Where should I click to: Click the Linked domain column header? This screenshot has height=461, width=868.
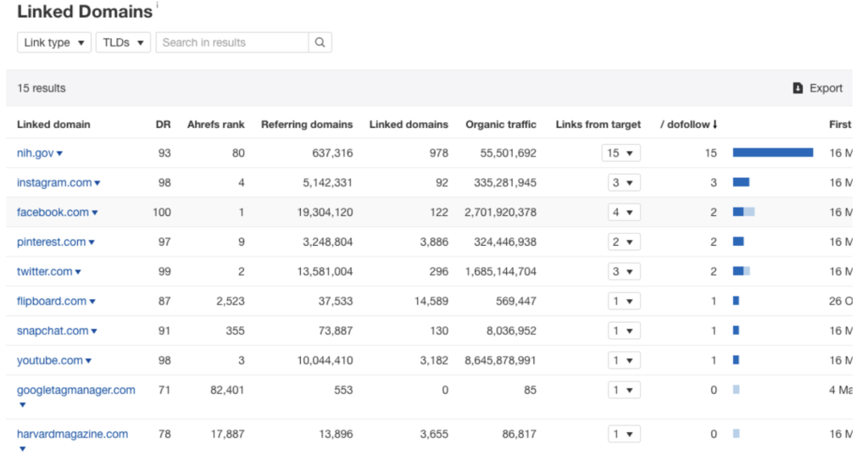coord(53,125)
